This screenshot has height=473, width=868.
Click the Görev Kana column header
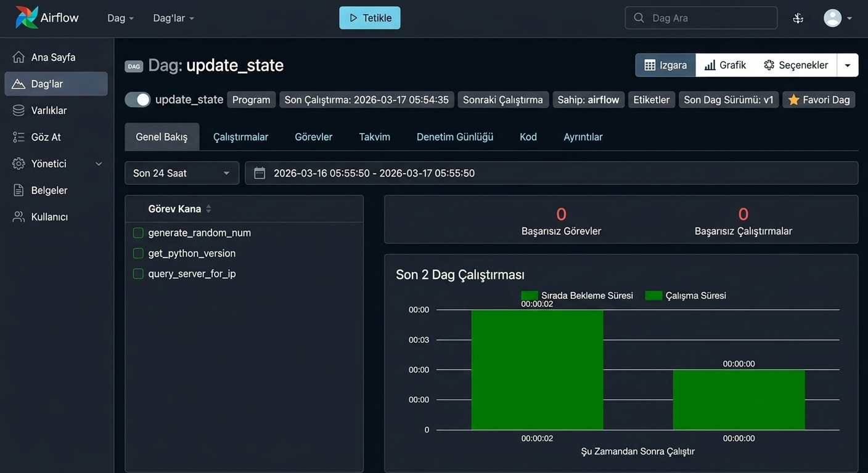point(174,209)
